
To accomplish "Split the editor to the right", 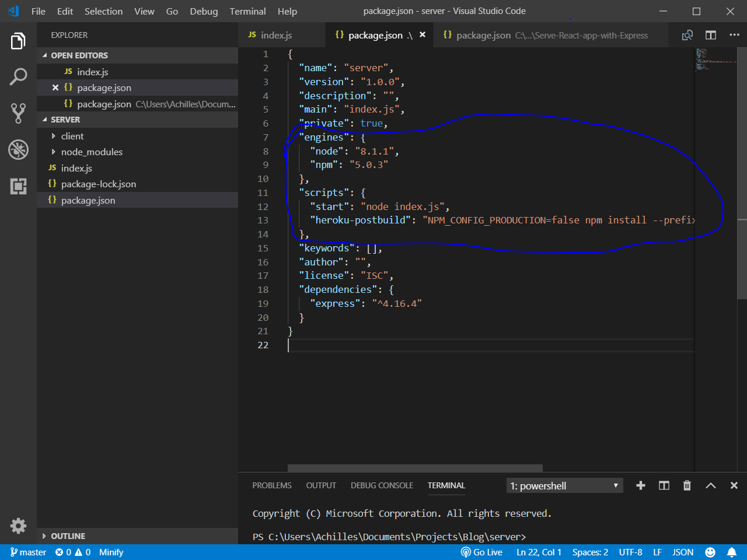I will (711, 35).
